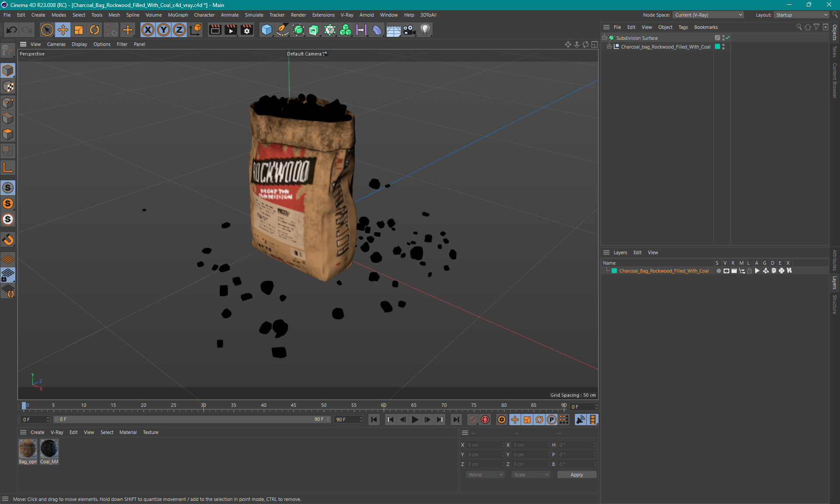Select the Live Selection tool
840x504 pixels.
(x=47, y=30)
